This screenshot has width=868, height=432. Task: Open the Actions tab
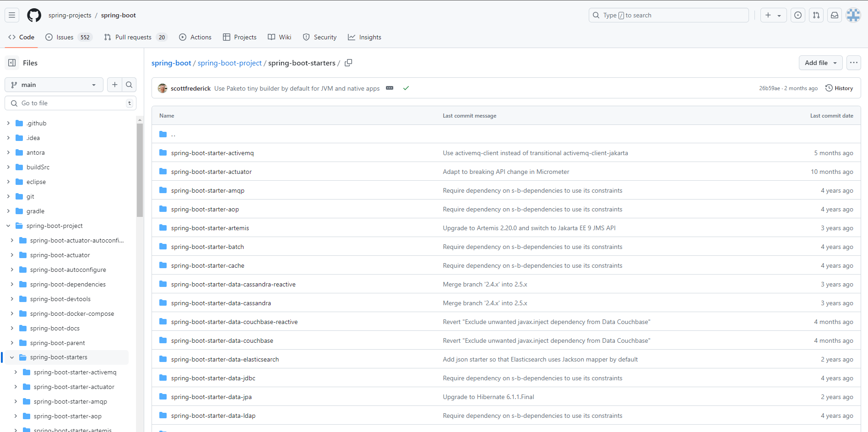195,37
